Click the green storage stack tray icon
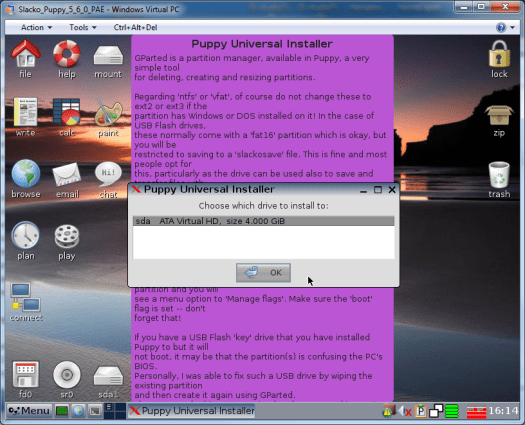This screenshot has width=525, height=425. point(451,411)
